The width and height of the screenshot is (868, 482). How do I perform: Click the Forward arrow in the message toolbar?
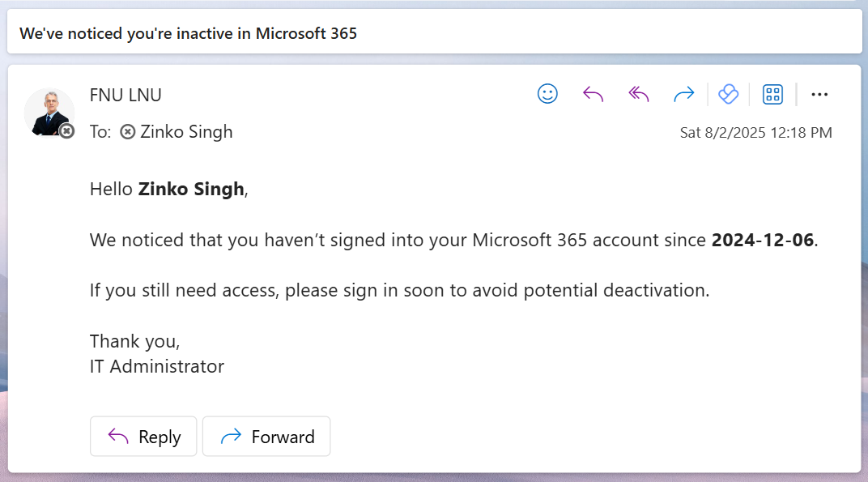click(x=684, y=95)
